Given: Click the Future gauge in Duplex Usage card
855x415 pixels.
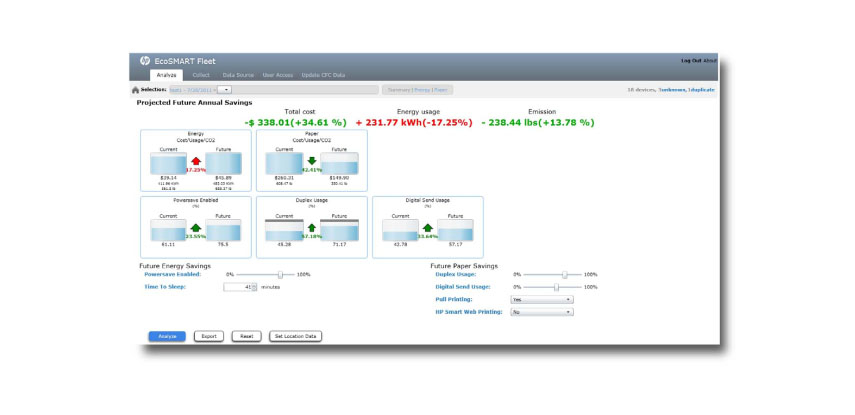Looking at the screenshot, I should [x=339, y=230].
